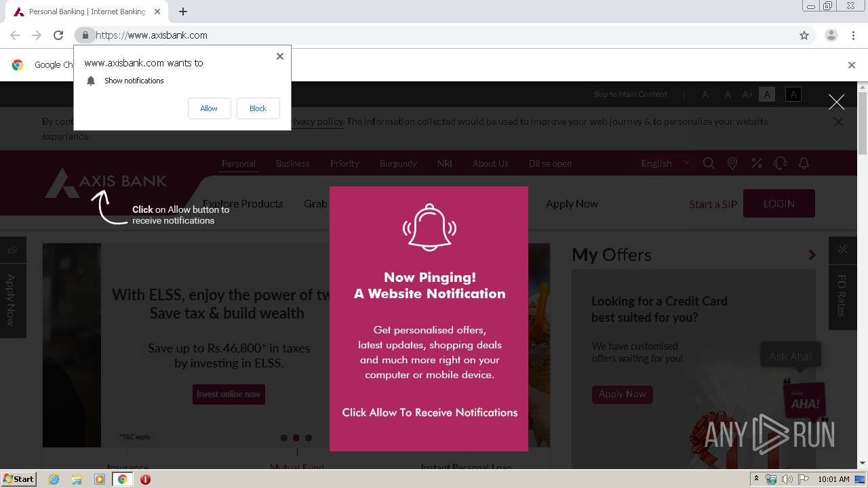Click Apply Now in credit card offer
This screenshot has width=868, height=488.
tap(623, 394)
